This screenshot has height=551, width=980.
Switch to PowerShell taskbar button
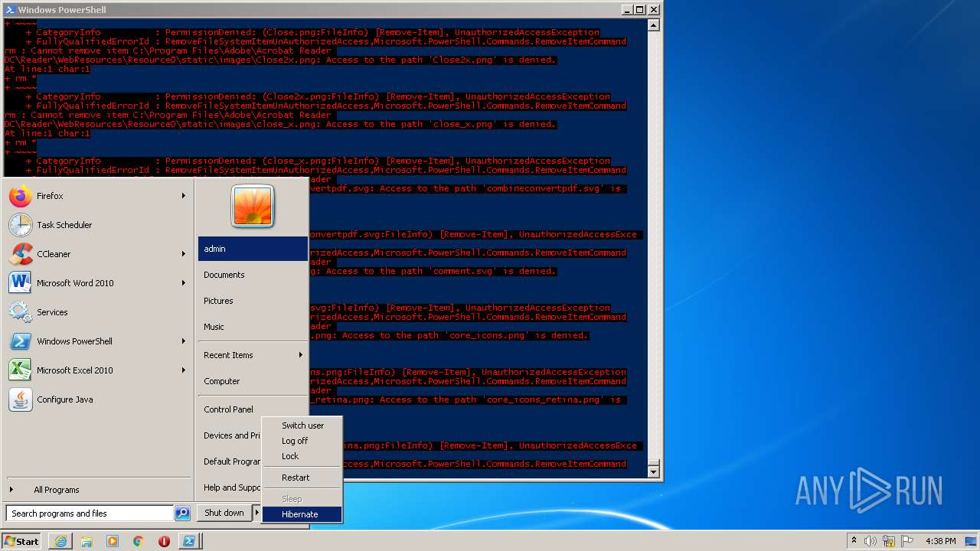(x=188, y=541)
